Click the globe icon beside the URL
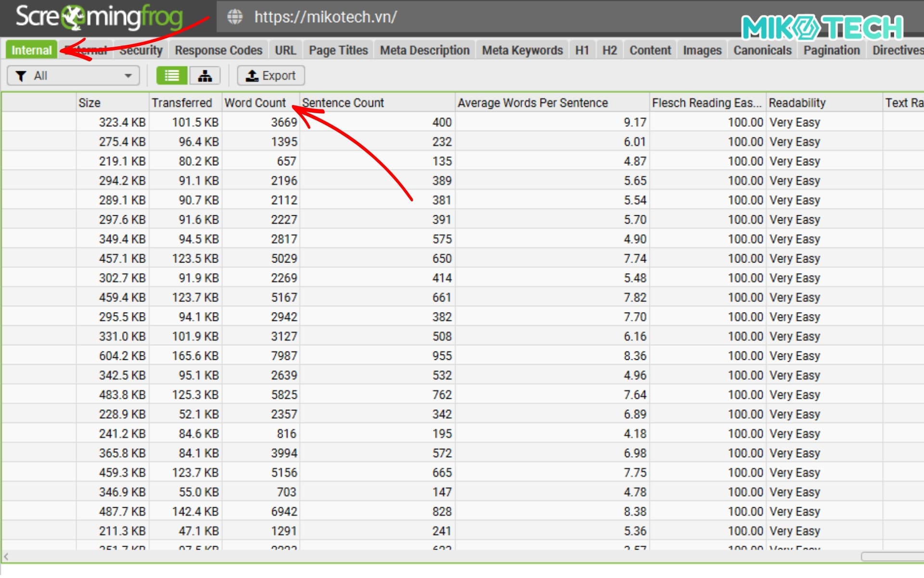Viewport: 924px width, 578px height. (x=235, y=17)
